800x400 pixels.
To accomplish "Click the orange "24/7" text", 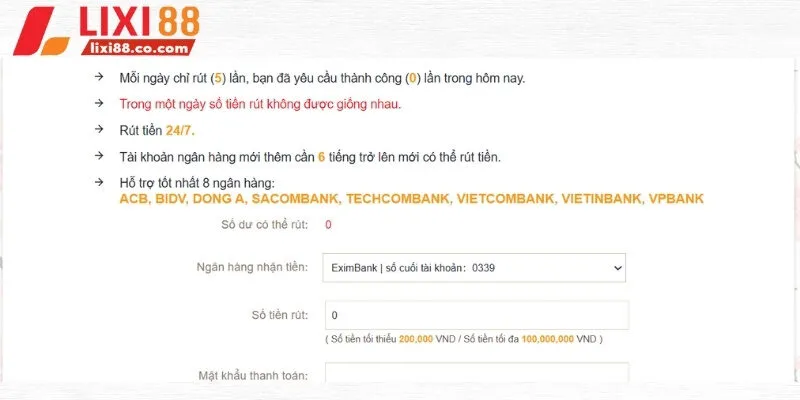I will click(x=180, y=130).
